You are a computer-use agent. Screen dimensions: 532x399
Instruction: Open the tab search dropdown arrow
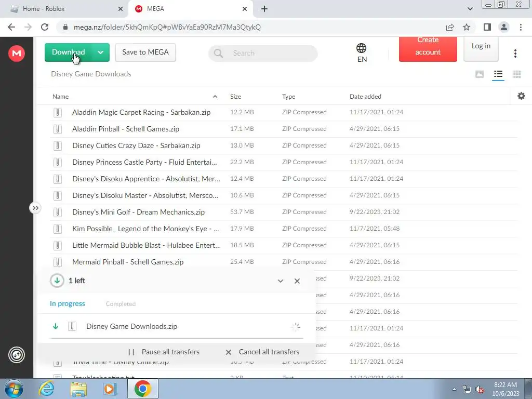point(470,9)
